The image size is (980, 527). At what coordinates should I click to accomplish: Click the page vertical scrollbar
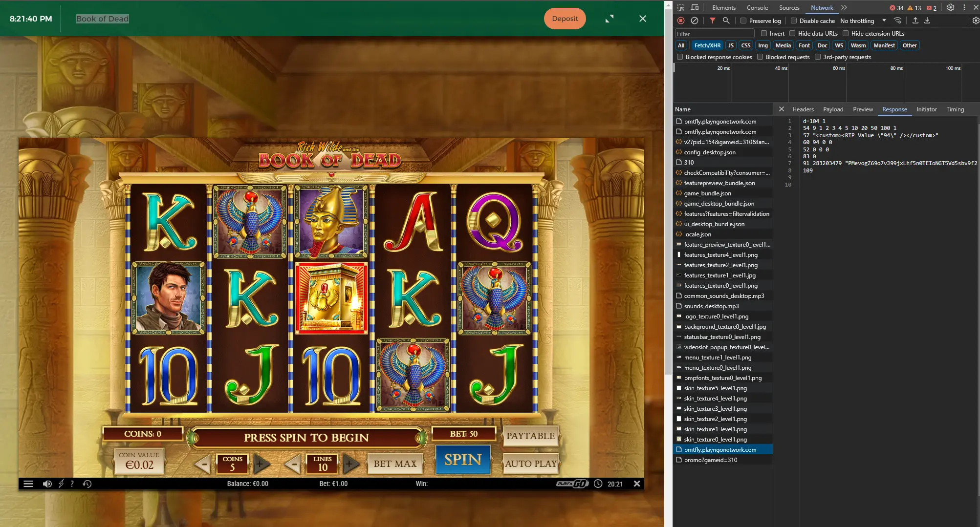[668, 193]
